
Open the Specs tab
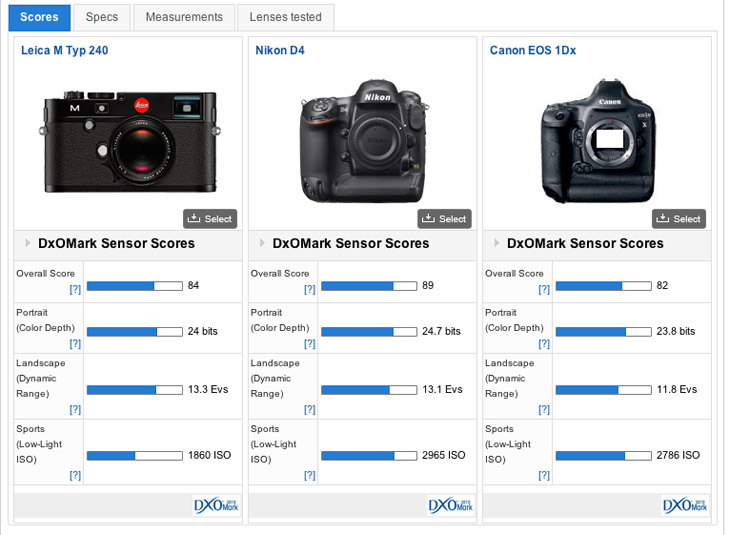tap(101, 17)
